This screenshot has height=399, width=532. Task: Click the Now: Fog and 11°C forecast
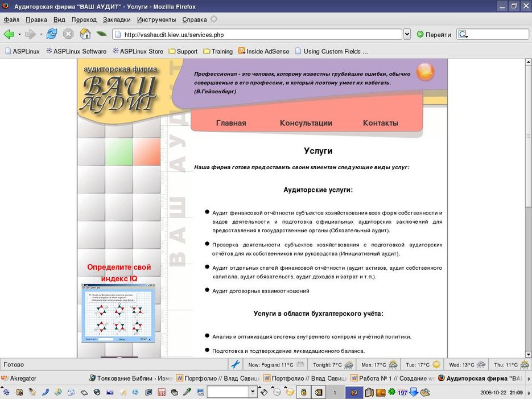point(276,365)
